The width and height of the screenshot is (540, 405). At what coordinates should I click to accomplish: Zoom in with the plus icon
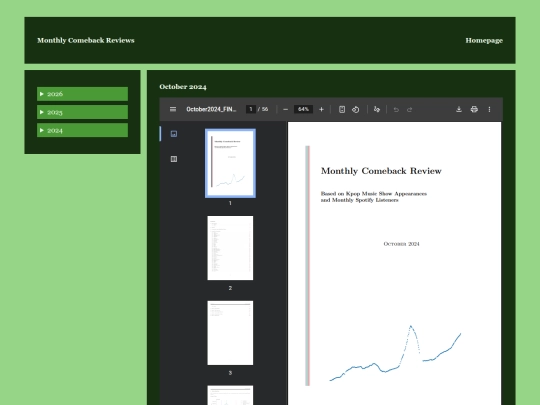pos(321,109)
